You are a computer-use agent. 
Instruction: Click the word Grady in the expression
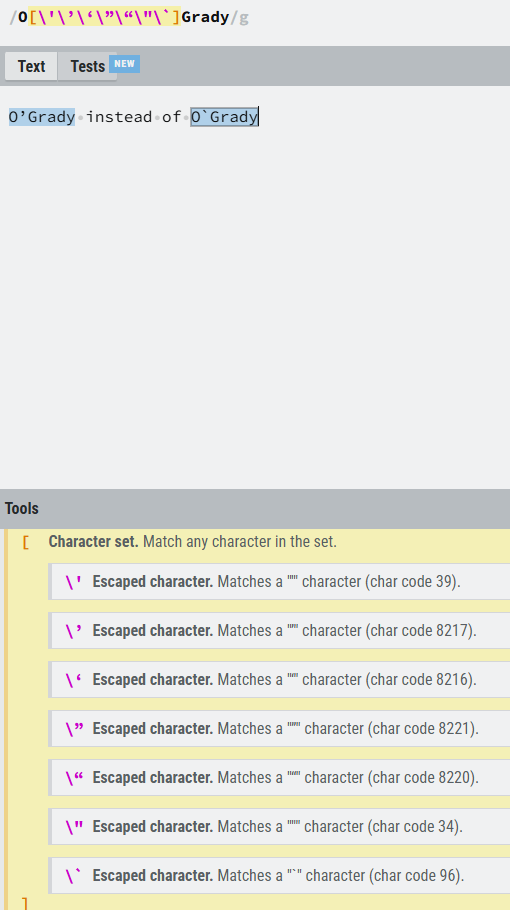click(205, 17)
